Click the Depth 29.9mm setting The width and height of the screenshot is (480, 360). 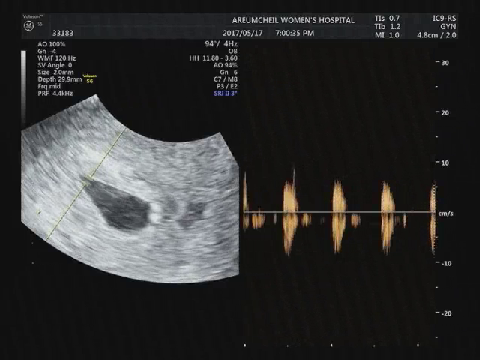[60, 79]
